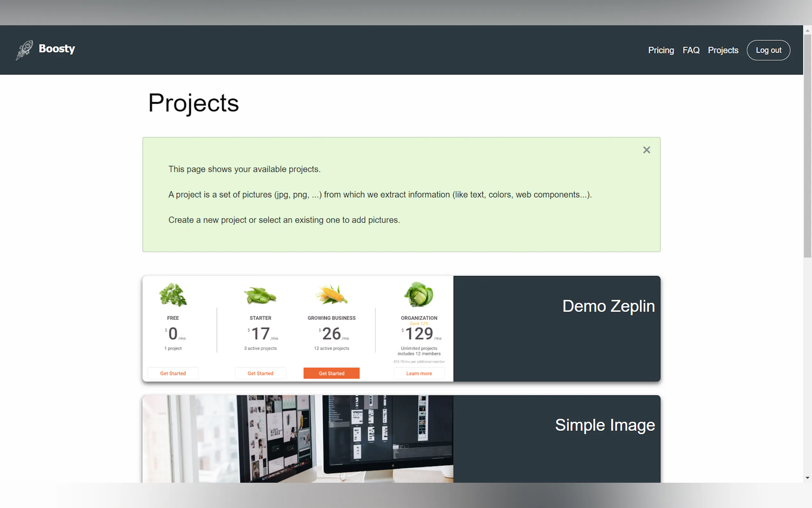
Task: Open the Simple Image project title
Action: [605, 425]
